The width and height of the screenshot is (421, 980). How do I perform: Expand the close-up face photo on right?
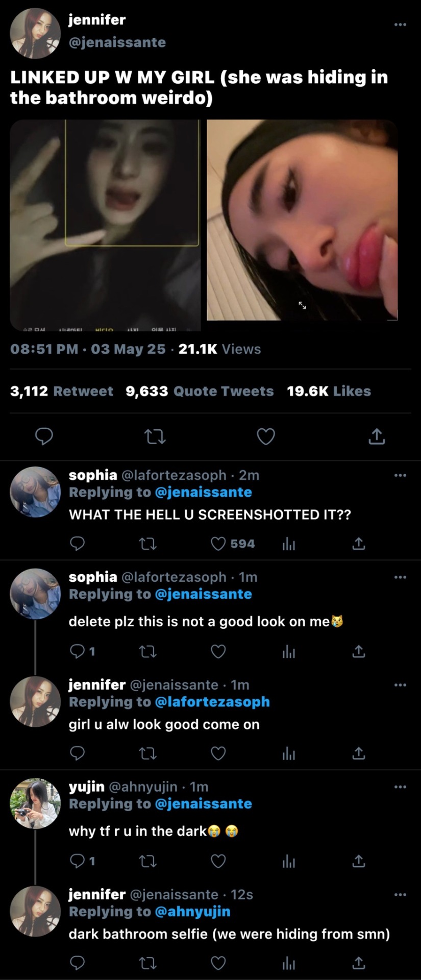click(302, 220)
